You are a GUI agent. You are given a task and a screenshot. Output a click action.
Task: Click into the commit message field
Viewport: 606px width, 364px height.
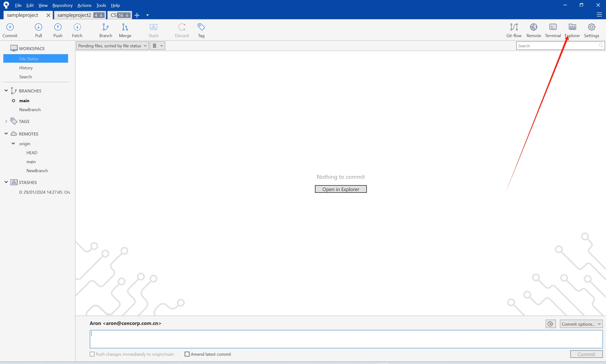coord(346,339)
